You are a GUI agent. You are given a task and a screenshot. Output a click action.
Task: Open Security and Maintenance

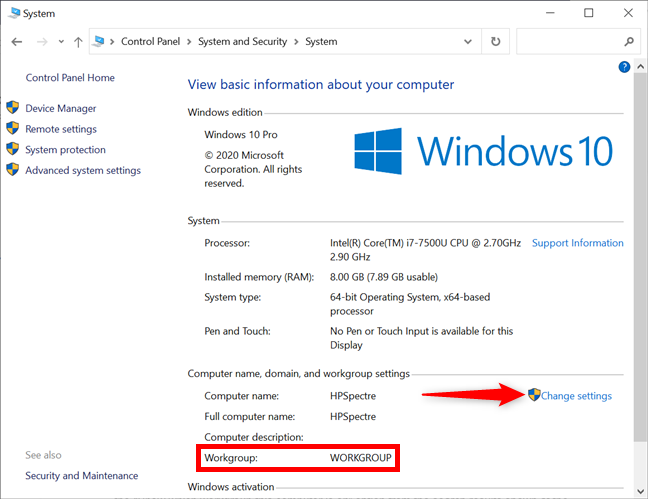pos(81,476)
